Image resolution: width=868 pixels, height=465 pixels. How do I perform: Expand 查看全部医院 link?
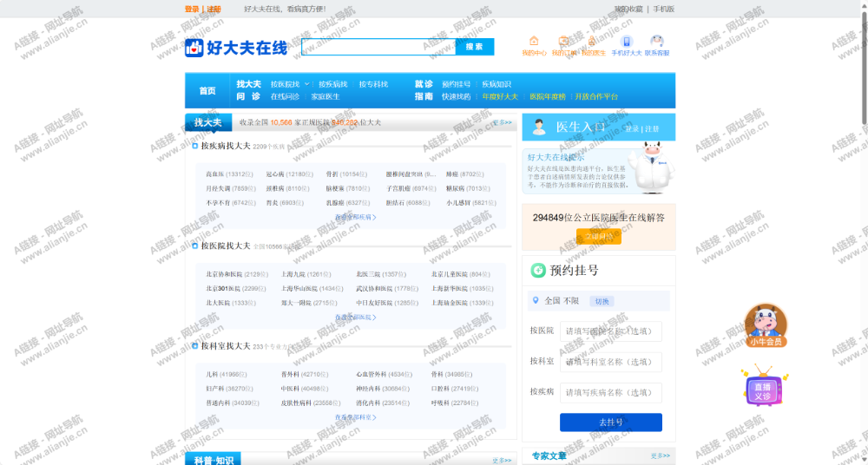pos(356,318)
